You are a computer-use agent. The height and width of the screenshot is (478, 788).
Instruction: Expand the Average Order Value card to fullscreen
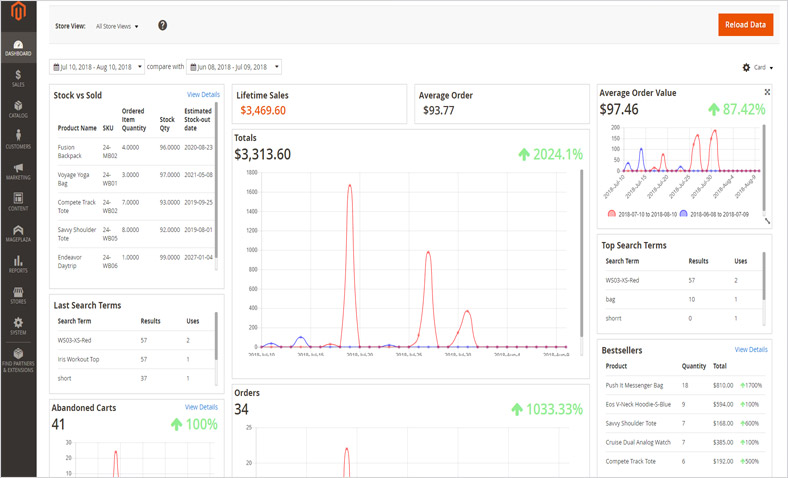767,92
